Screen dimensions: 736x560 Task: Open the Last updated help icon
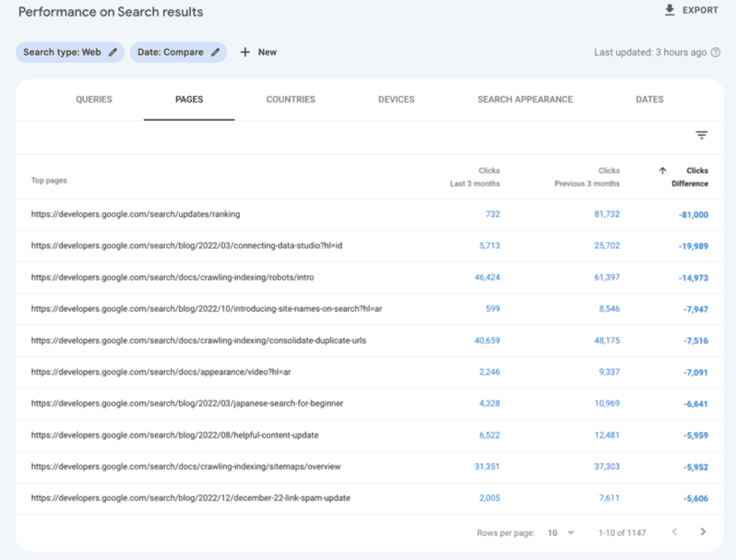[715, 52]
